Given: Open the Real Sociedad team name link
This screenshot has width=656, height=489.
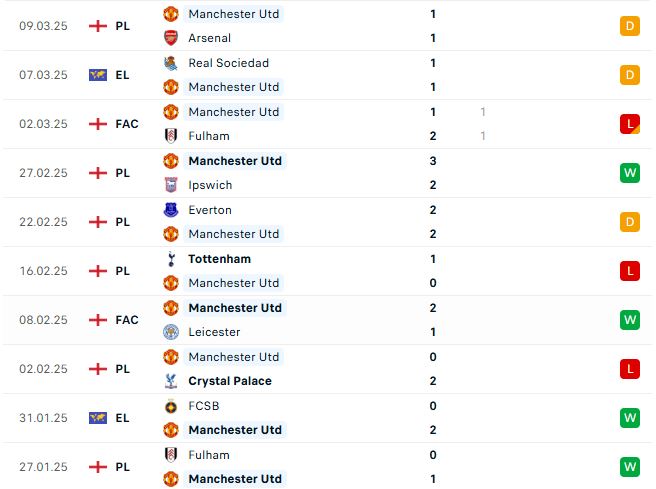Looking at the screenshot, I should [x=228, y=63].
